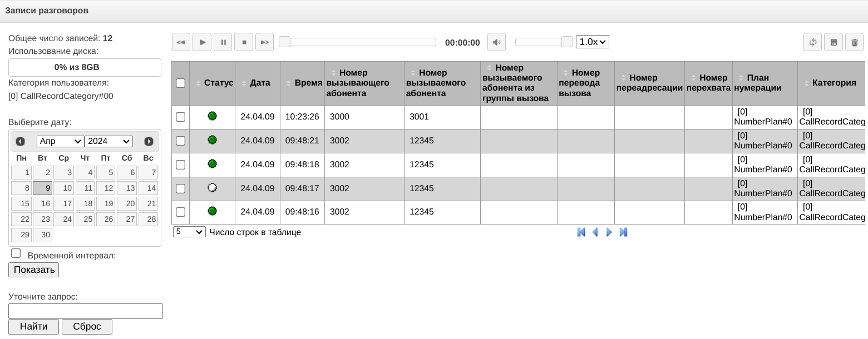The image size is (868, 339).
Task: Select the record at 09:48:16
Action: click(180, 212)
